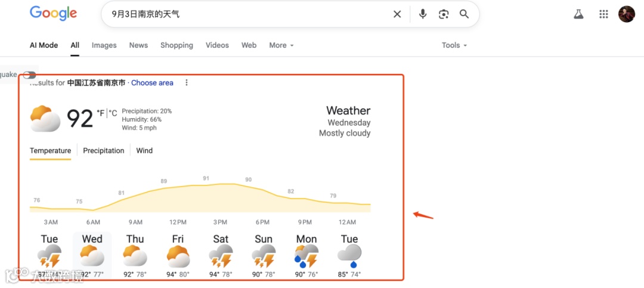Open weather card three-dot options

tap(187, 82)
